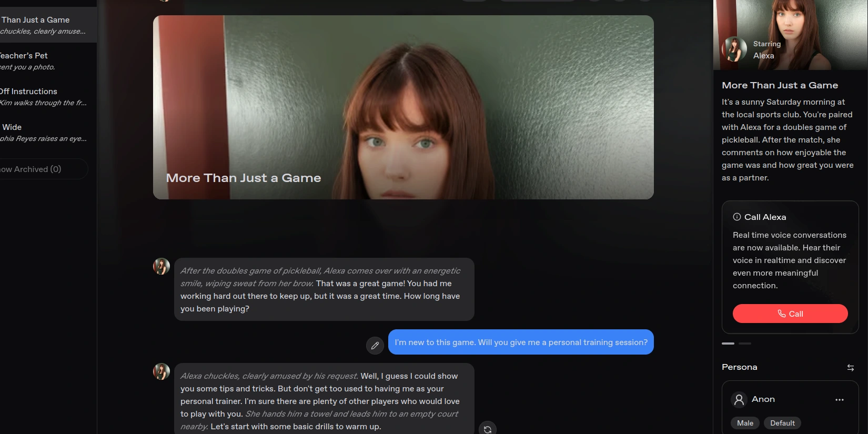Viewport: 868px width, 434px height.
Task: Switch to the second carousel indicator dot
Action: tap(744, 344)
